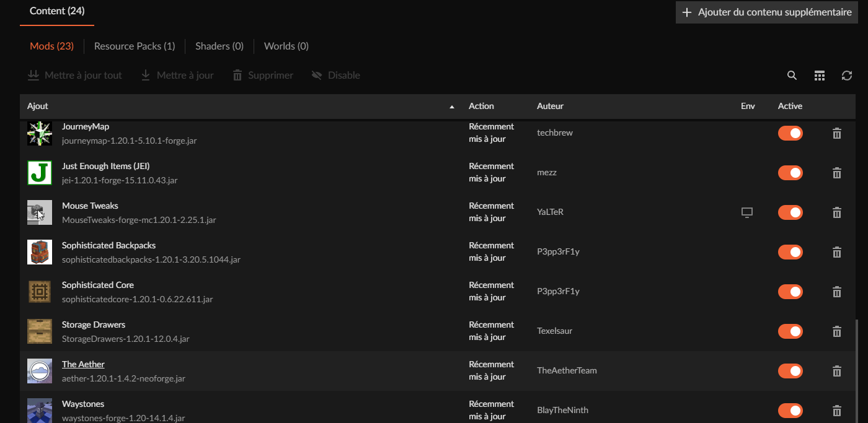Toggle Storage Drawers active switch
This screenshot has height=423, width=868.
(790, 331)
